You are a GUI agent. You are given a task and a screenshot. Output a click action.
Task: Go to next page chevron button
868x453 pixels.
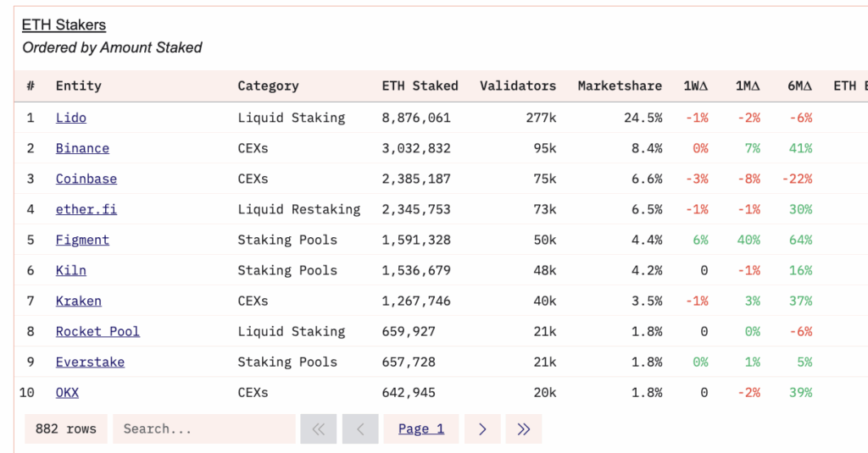482,428
